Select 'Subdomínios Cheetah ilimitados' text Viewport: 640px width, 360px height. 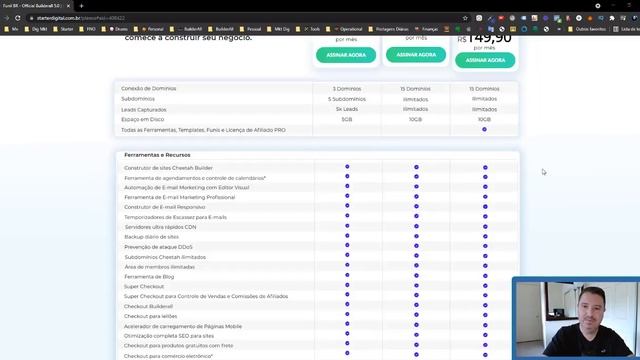click(165, 258)
